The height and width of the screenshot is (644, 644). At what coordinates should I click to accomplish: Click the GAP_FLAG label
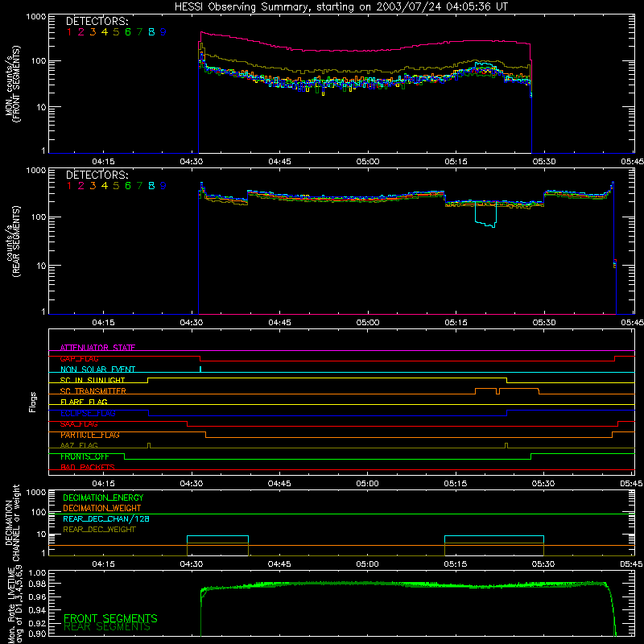(x=79, y=358)
